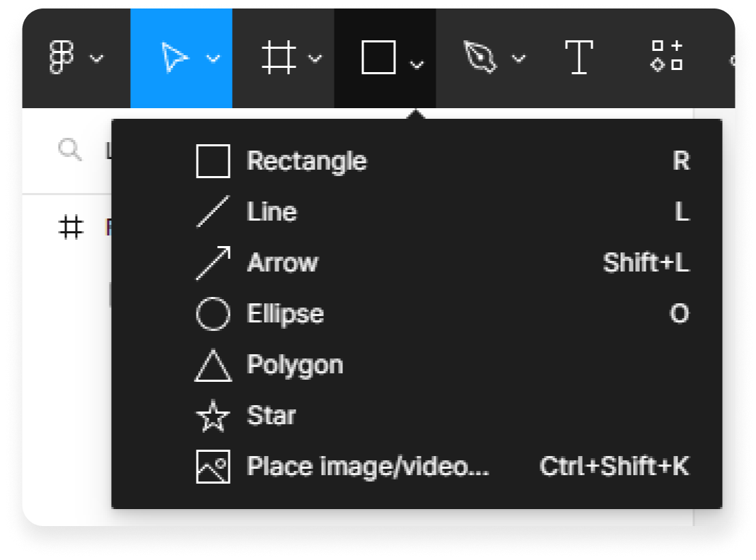Open the Figma main menu icon
The height and width of the screenshot is (560, 756).
(62, 57)
